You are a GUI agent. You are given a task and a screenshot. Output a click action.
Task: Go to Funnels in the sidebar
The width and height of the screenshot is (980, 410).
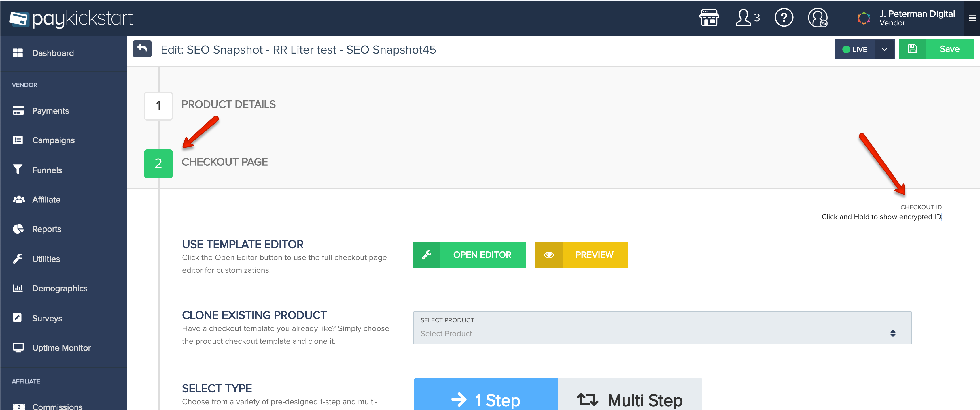coord(47,170)
